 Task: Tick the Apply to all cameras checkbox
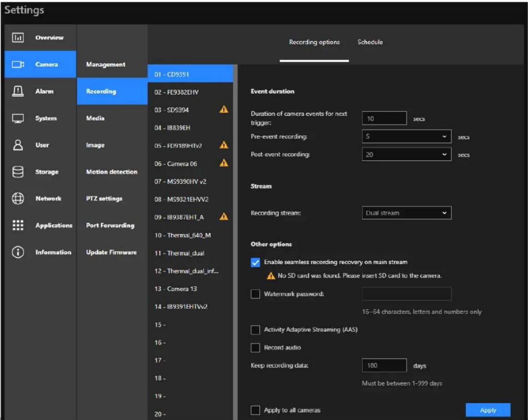click(x=255, y=410)
